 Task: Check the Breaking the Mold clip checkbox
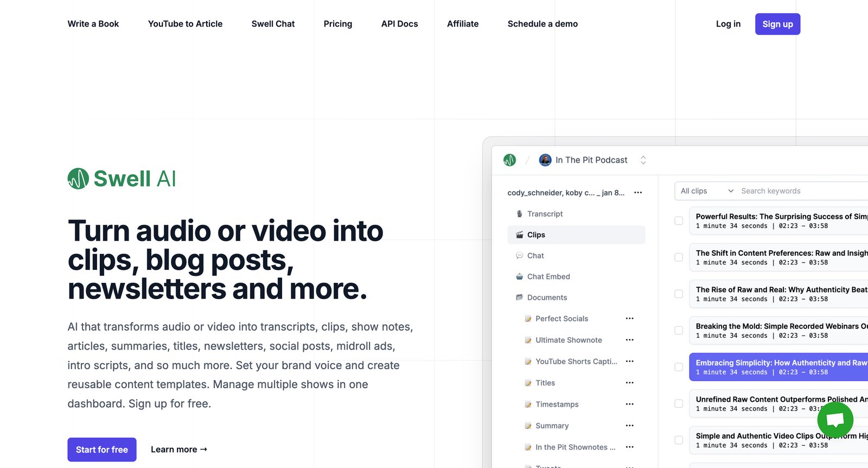pos(679,330)
